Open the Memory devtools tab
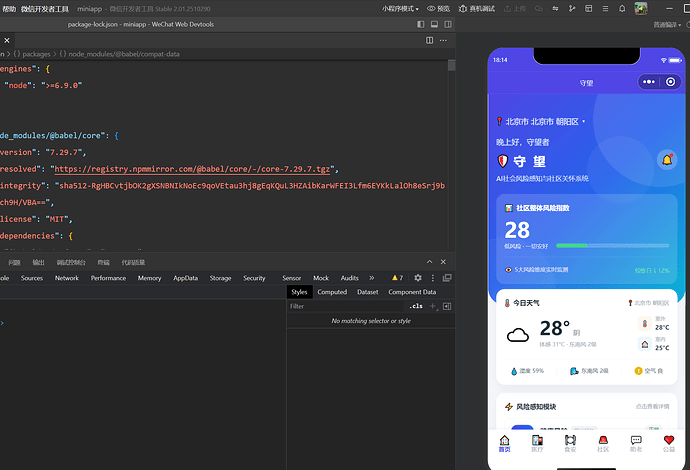690x470 pixels. point(149,278)
